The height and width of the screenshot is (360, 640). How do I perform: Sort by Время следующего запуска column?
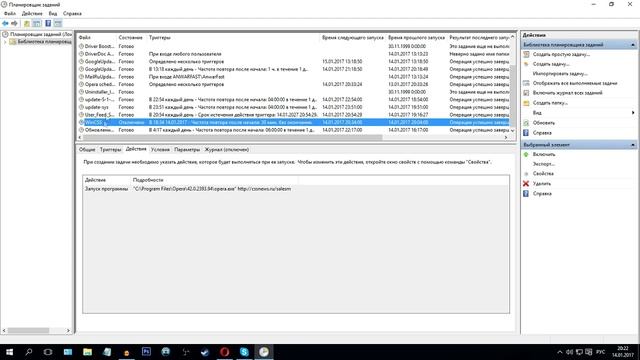point(353,38)
